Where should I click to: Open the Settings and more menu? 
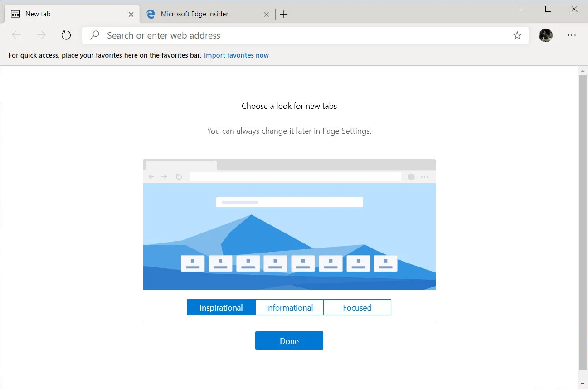571,35
